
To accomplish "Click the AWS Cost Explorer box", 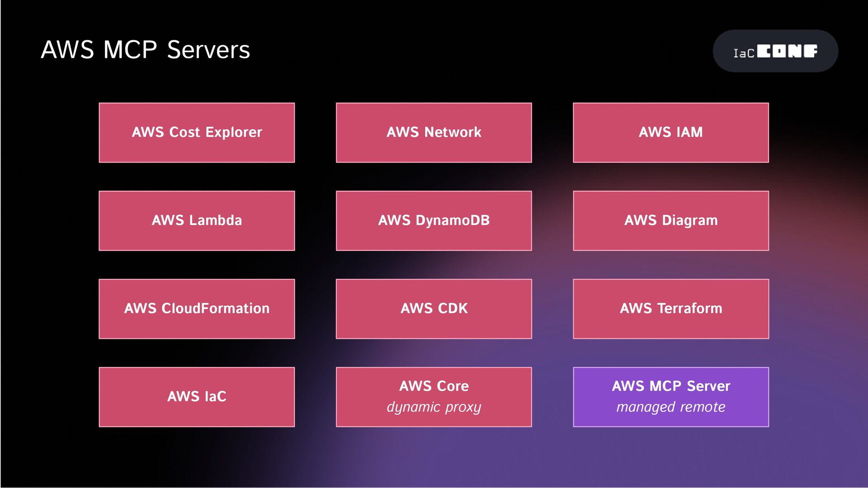I will 197,132.
